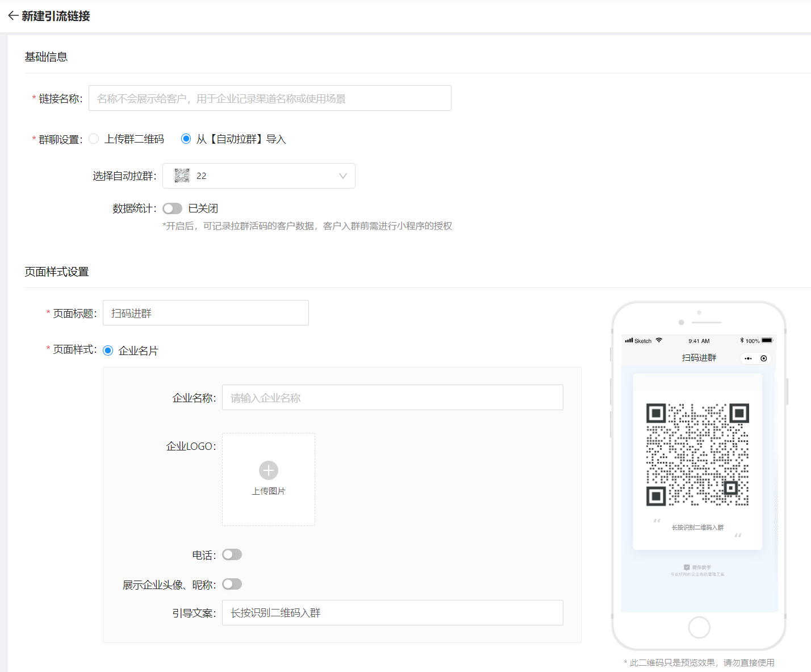The width and height of the screenshot is (811, 672).
Task: Click the wifi icon in phone status bar
Action: pos(659,340)
